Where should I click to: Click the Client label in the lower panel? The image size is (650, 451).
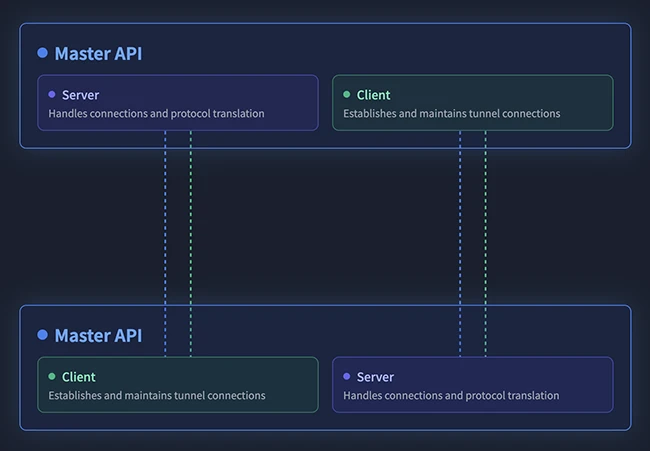78,377
